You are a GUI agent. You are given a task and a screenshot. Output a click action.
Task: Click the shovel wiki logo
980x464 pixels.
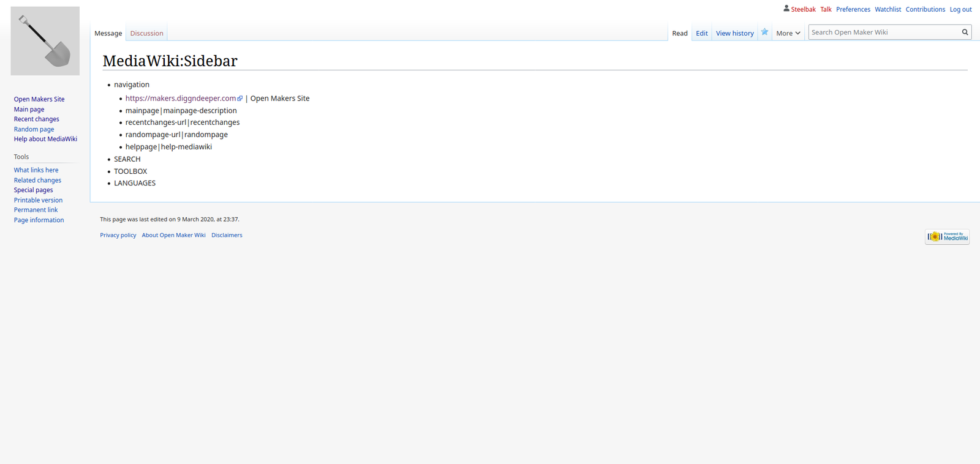pos(45,41)
